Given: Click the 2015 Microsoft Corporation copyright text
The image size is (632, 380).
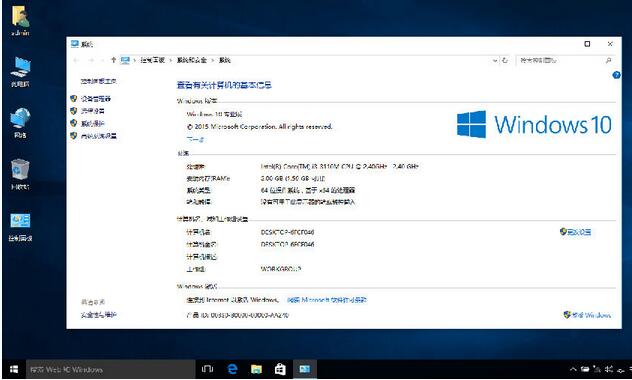Looking at the screenshot, I should 260,127.
